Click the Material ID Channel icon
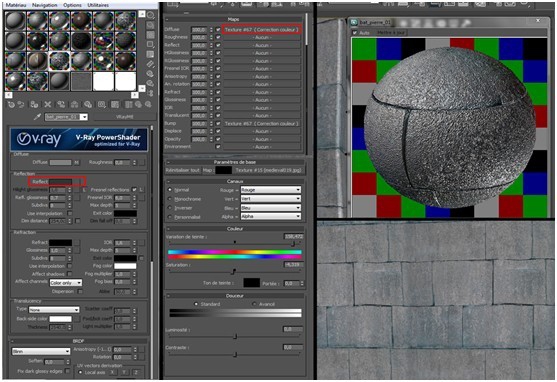Screen dimensions: 557x382 (x=102, y=104)
